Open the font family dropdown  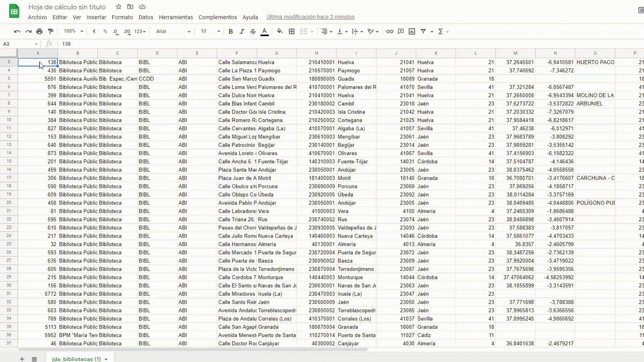click(x=172, y=31)
